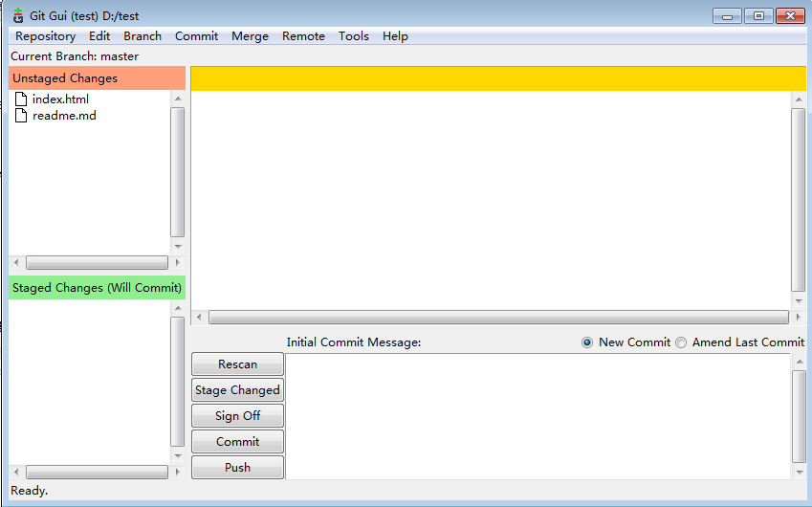
Task: Open the Remote menu
Action: pyautogui.click(x=303, y=36)
